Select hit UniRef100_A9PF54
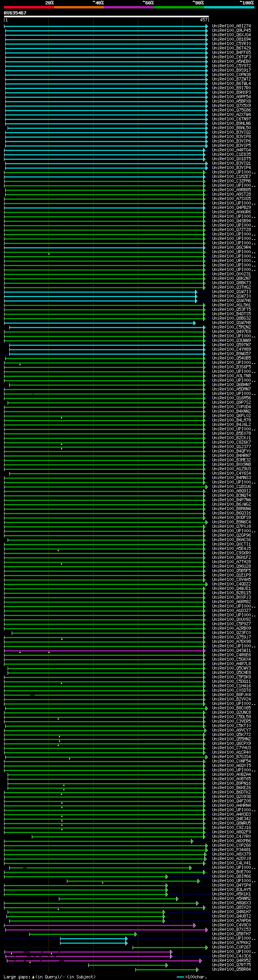Viewport: 258px width, 980px height. (x=231, y=97)
